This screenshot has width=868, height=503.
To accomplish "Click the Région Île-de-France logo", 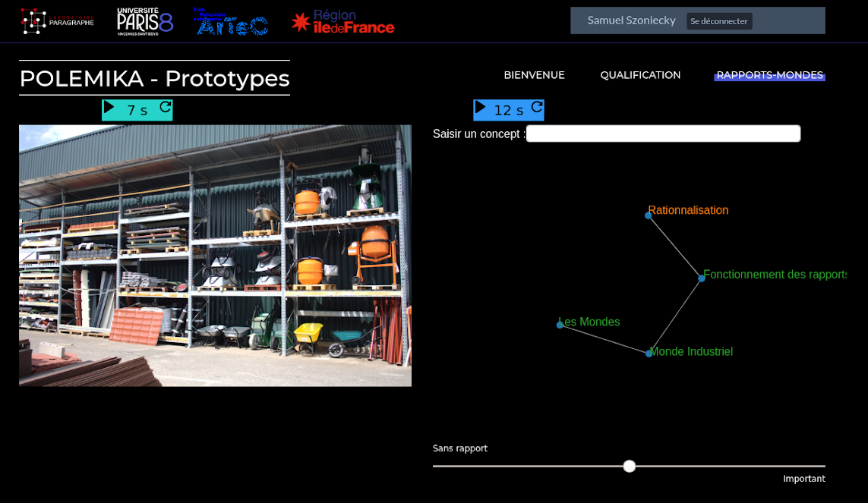I will click(x=343, y=22).
